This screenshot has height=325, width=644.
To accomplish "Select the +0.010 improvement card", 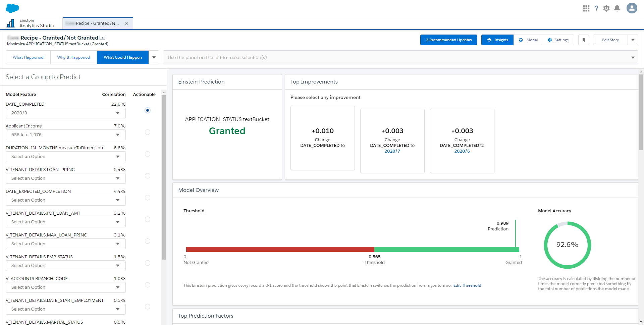I will [x=323, y=138].
